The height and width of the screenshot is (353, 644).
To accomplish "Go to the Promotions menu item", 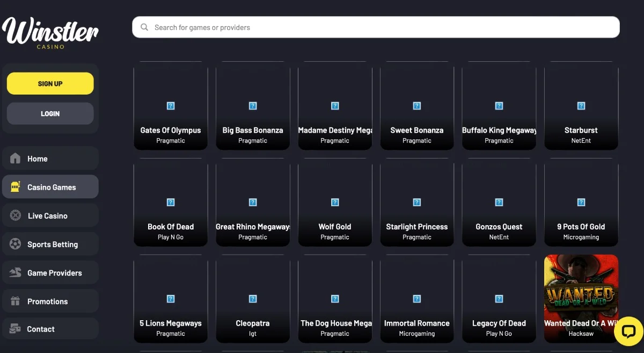I will coord(48,301).
